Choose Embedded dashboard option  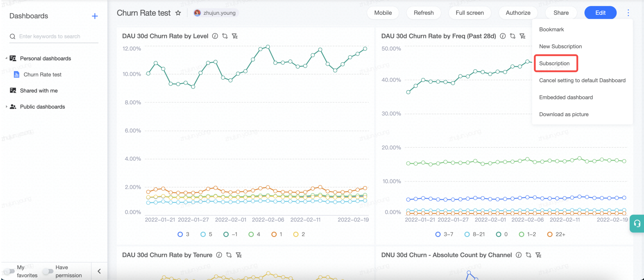(566, 97)
